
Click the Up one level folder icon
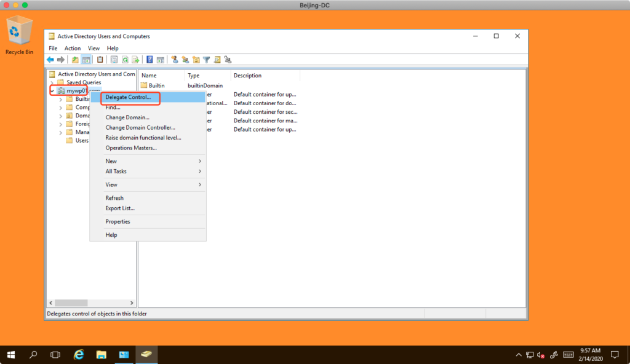tap(75, 60)
